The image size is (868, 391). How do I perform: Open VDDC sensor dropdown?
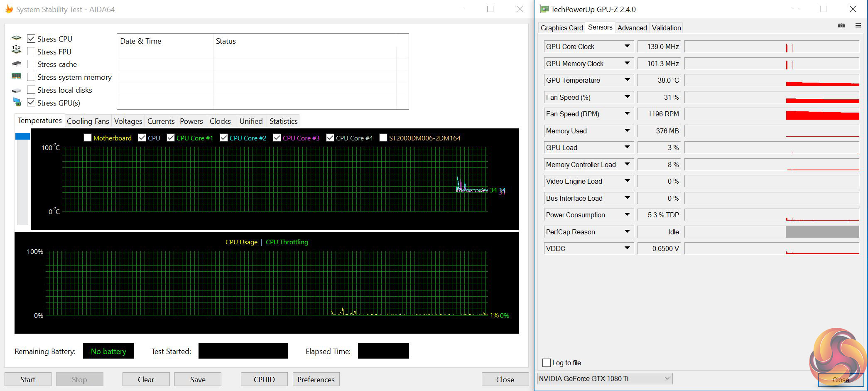(627, 248)
